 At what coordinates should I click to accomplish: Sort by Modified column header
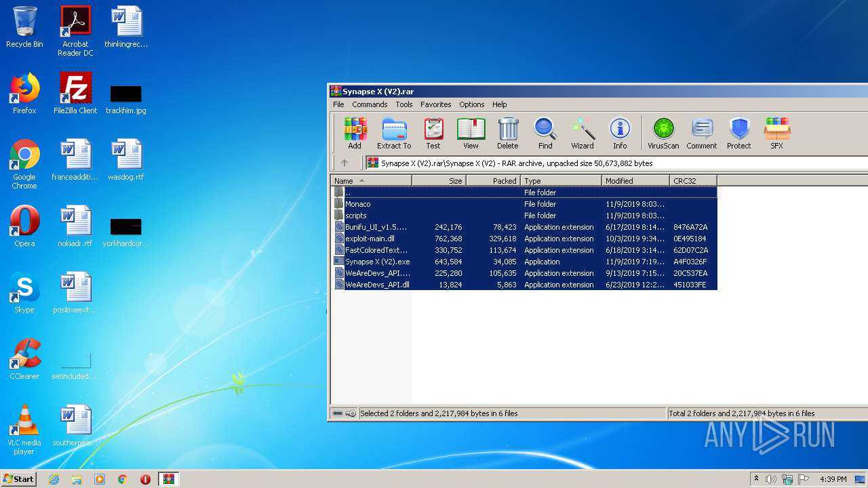[635, 181]
